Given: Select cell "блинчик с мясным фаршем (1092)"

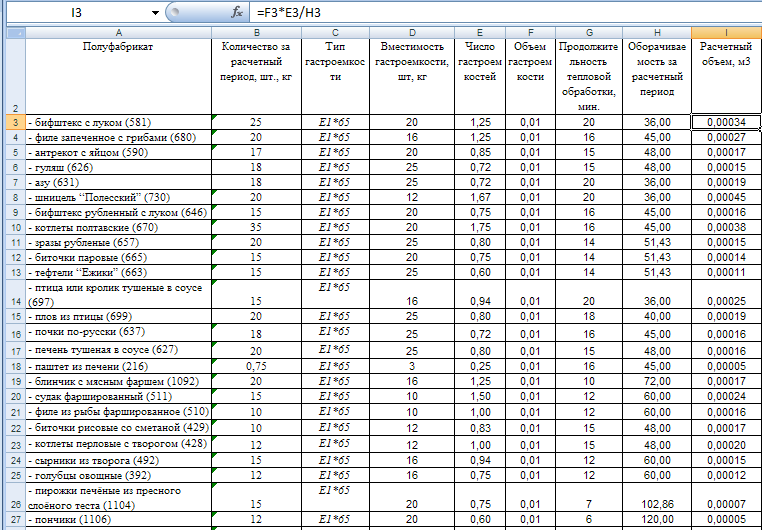Looking at the screenshot, I should pos(119,382).
